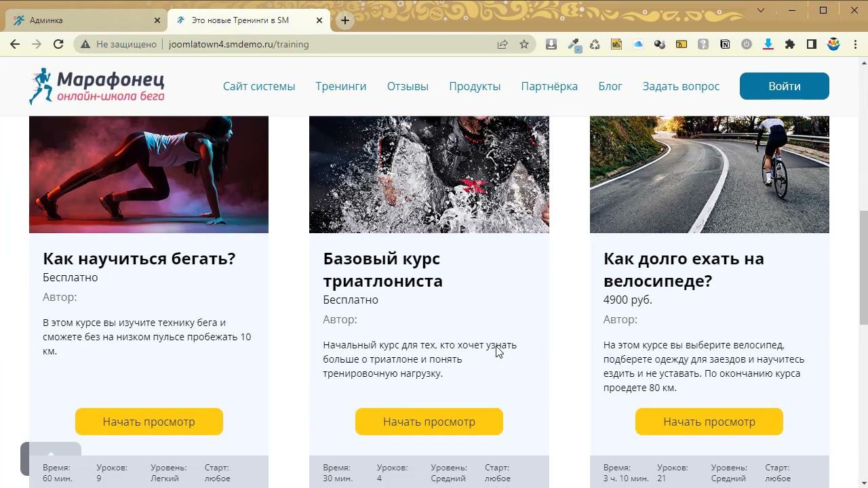This screenshot has height=488, width=868.
Task: Start viewing Базовый курс триатлониста
Action: (429, 422)
